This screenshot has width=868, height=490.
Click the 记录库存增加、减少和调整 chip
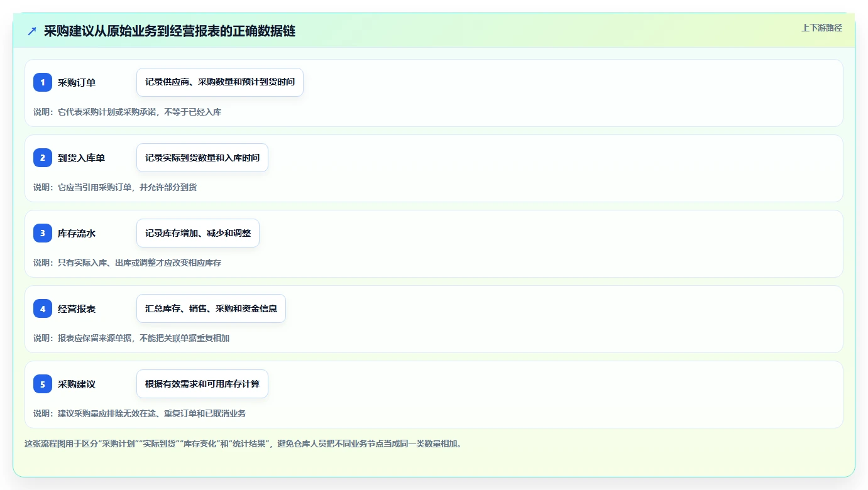click(198, 233)
